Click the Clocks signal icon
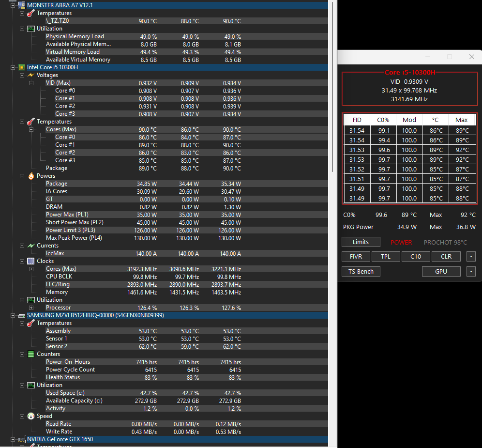 tap(31, 261)
